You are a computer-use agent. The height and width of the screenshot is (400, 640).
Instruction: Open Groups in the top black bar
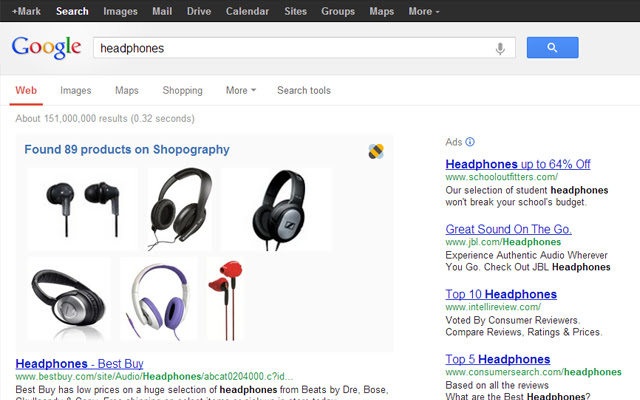point(338,11)
